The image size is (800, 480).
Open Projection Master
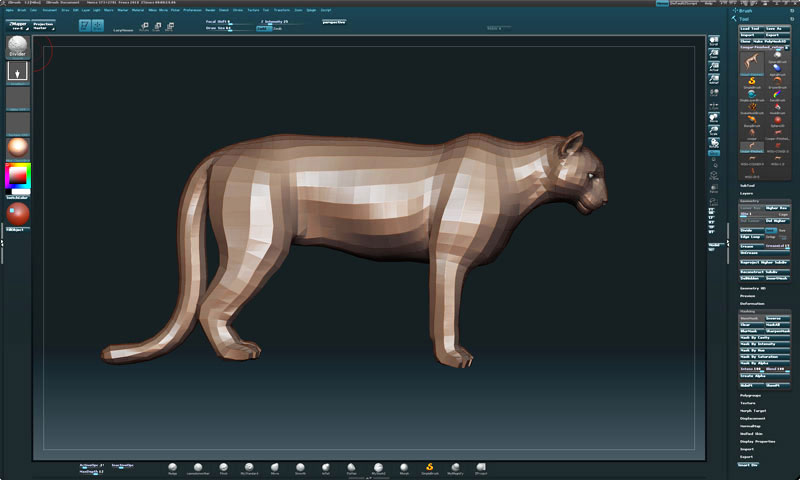point(43,26)
